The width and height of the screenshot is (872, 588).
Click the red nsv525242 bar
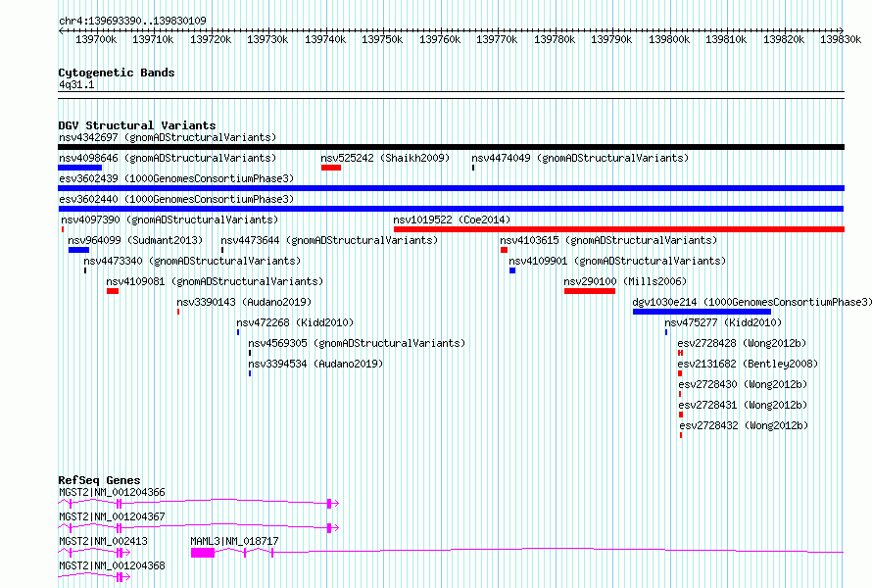tap(331, 168)
